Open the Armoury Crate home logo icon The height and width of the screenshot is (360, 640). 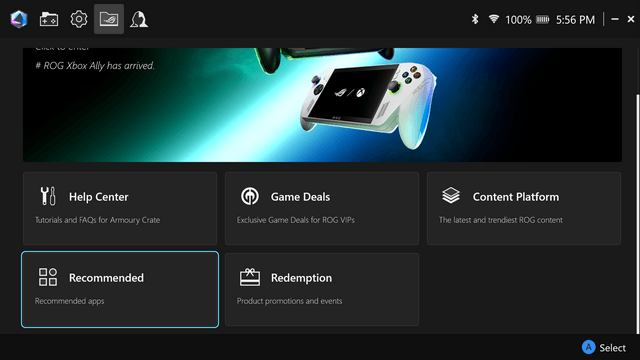click(19, 19)
